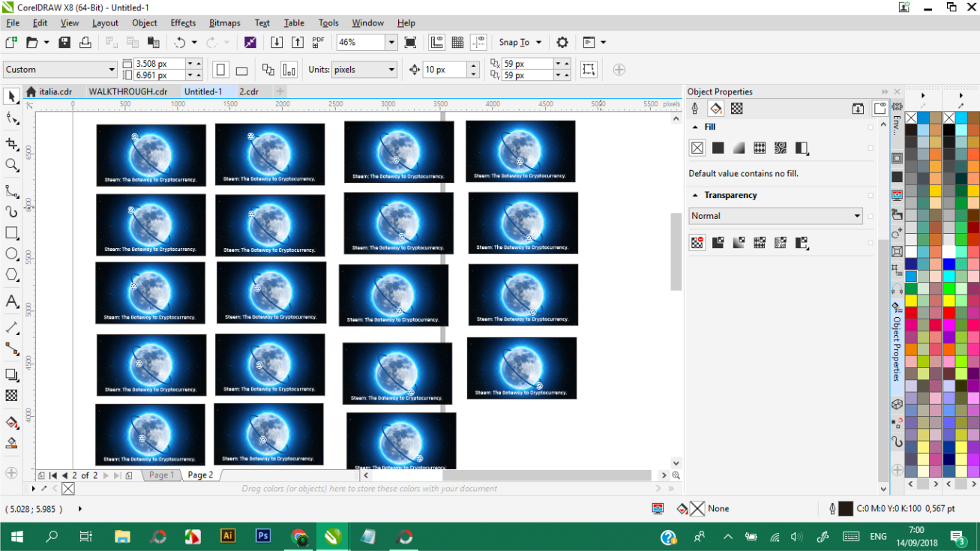Activate the Crop tool

pyautogui.click(x=11, y=144)
